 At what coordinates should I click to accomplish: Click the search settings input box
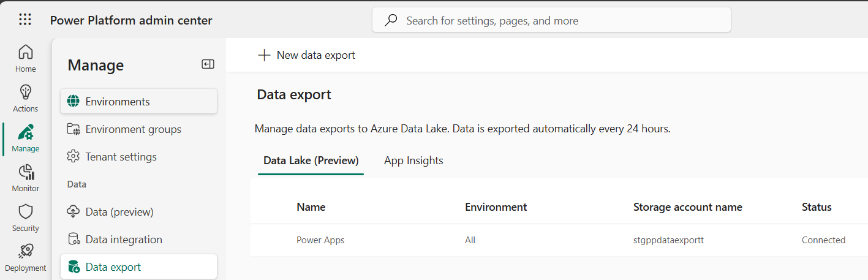[551, 20]
